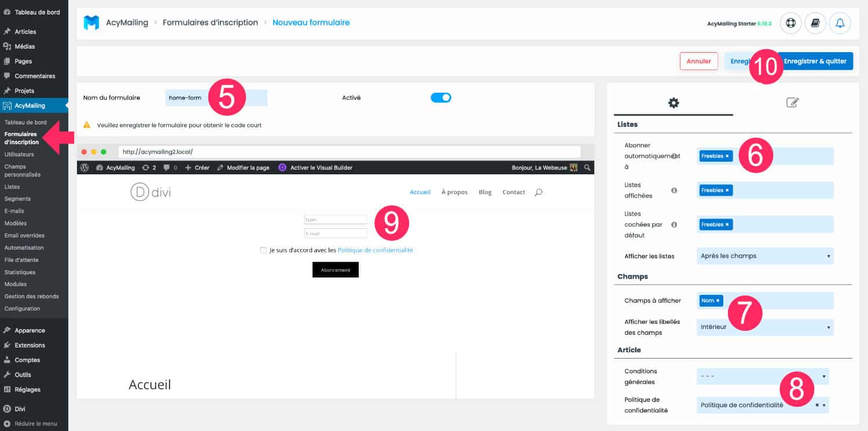Open the documentation book icon

[815, 23]
